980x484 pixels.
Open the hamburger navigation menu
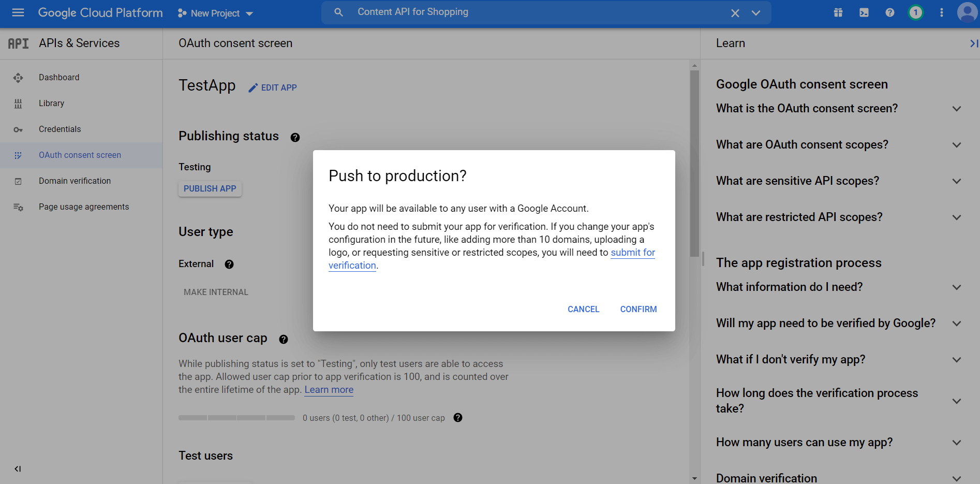point(18,12)
